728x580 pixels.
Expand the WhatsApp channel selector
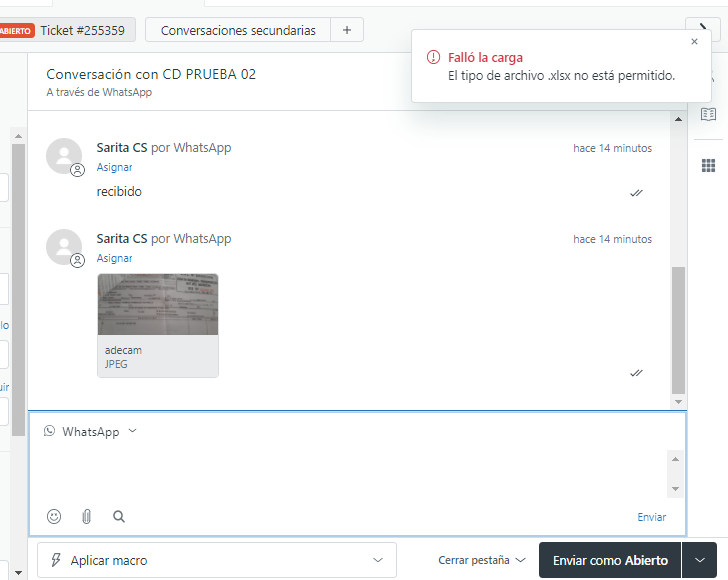pos(91,432)
